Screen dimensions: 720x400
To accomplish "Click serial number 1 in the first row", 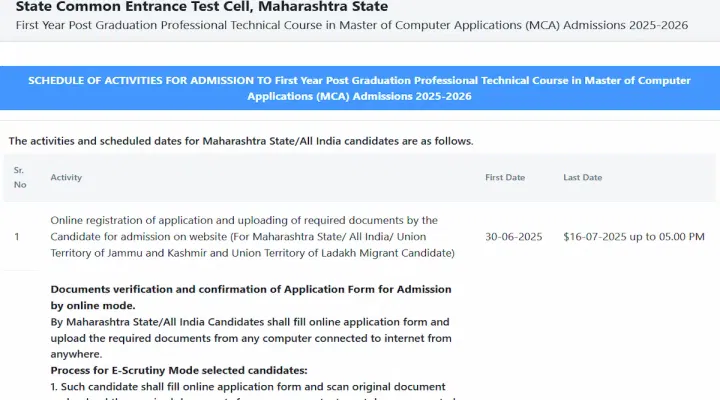I will coord(16,237).
